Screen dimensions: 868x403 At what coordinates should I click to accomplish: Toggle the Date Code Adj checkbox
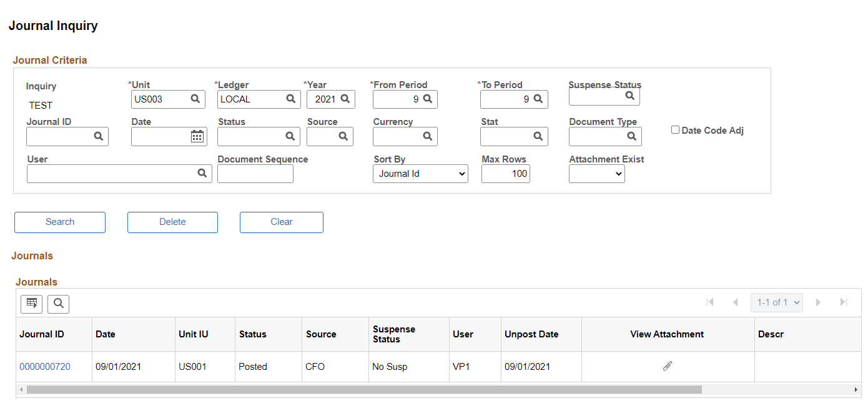(675, 130)
